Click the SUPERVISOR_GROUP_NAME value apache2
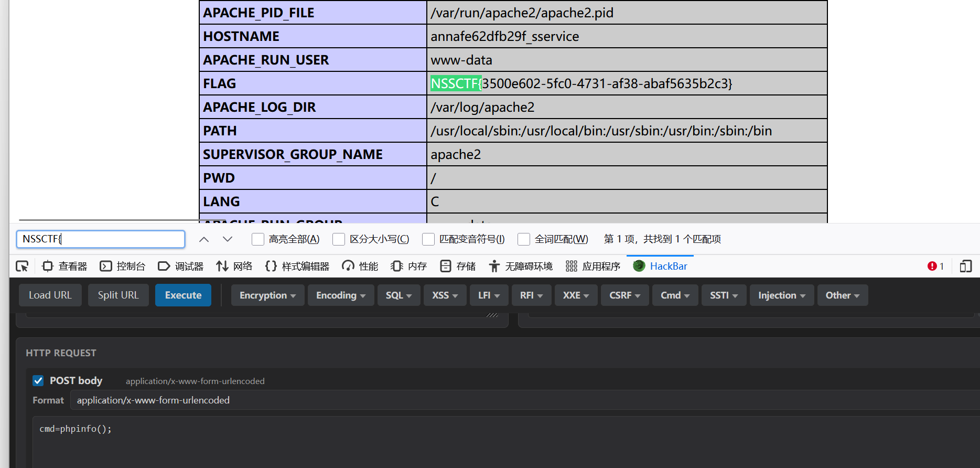Viewport: 980px width, 468px height. pyautogui.click(x=456, y=154)
